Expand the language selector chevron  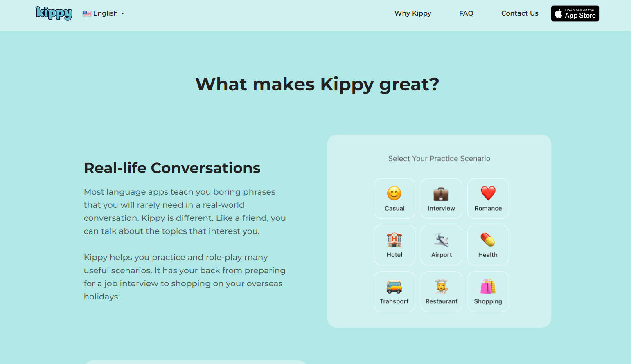click(122, 14)
